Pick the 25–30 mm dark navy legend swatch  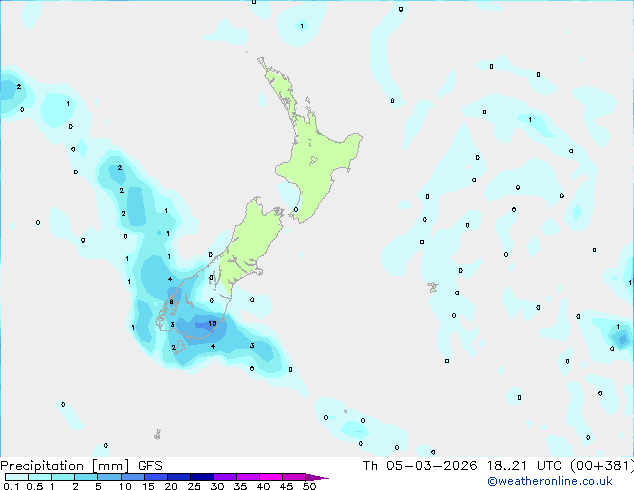(x=202, y=477)
